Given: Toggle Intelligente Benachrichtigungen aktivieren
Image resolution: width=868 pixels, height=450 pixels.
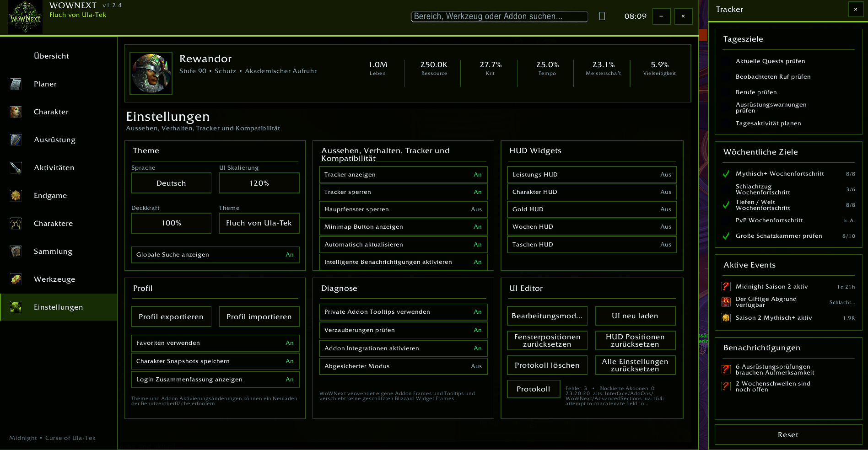Looking at the screenshot, I should 403,262.
